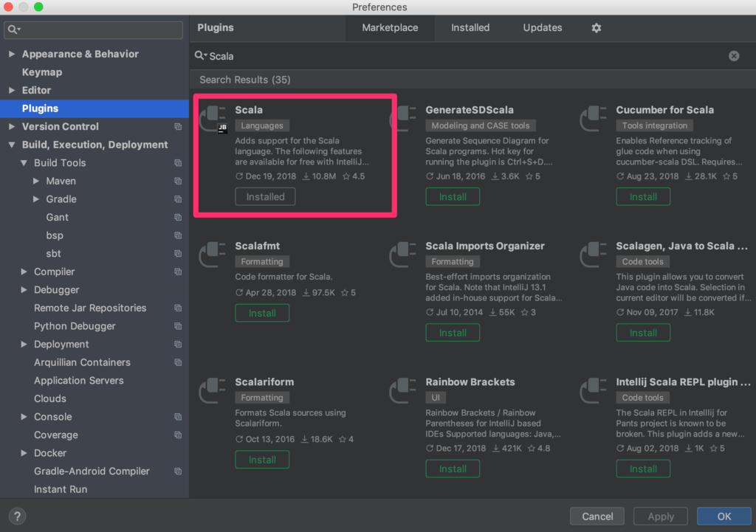Install Intellij Scala REPL plugin
756x532 pixels.
pyautogui.click(x=643, y=469)
